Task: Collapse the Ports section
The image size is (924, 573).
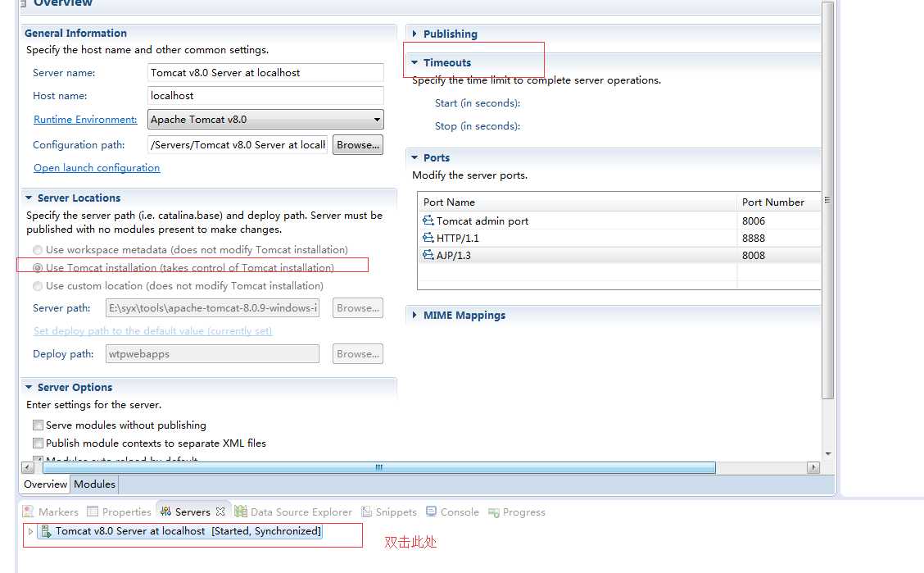Action: [414, 157]
